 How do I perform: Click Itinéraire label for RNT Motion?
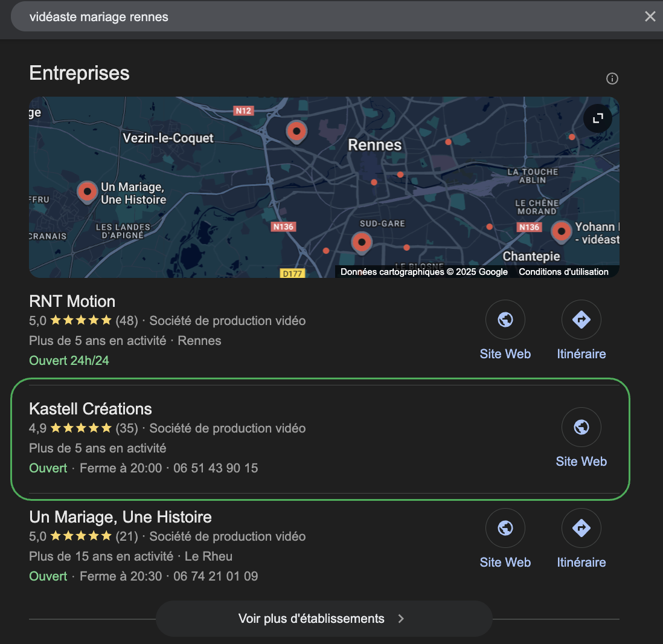[x=581, y=354]
